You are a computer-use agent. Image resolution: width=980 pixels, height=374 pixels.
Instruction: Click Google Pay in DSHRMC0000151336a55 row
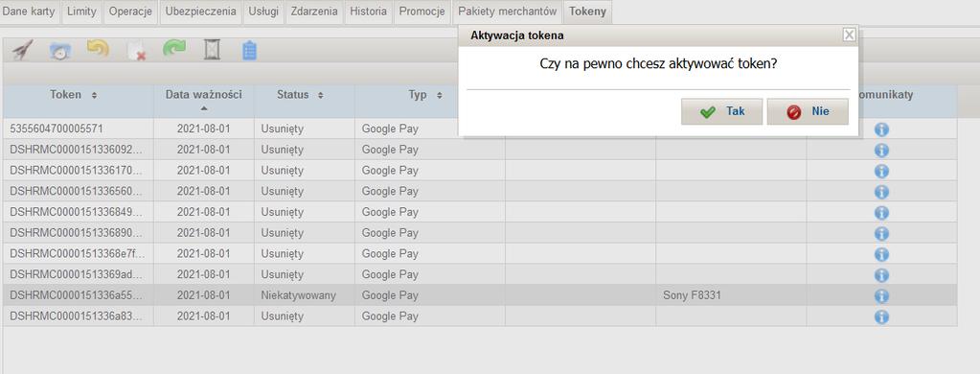coord(430,295)
